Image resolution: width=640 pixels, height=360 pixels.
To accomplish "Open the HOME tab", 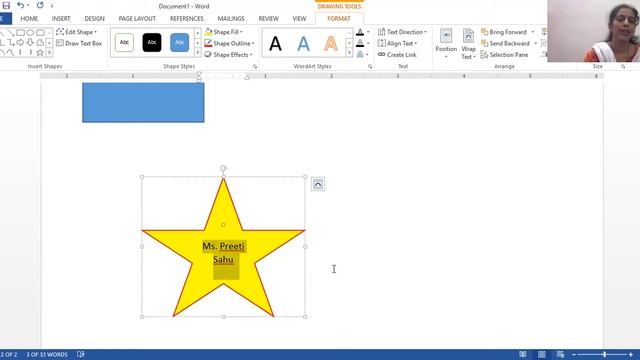I will click(x=29, y=18).
